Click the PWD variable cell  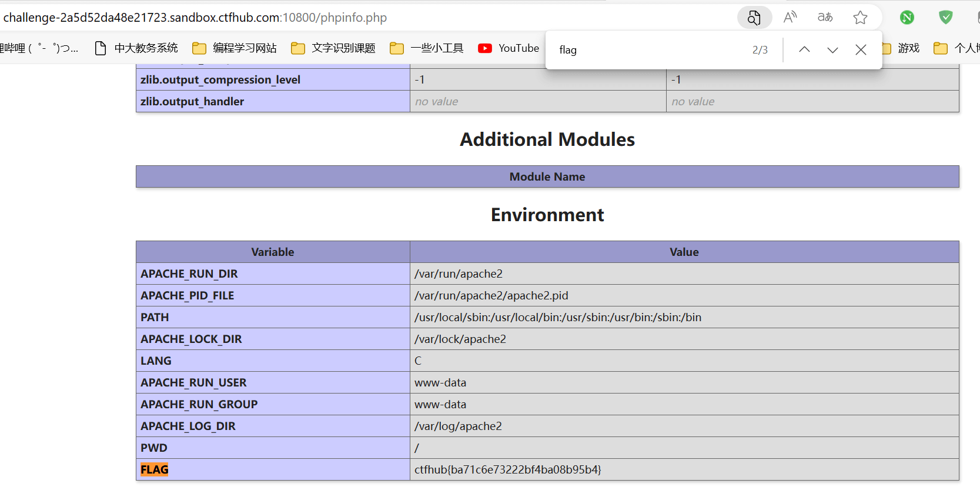[273, 448]
